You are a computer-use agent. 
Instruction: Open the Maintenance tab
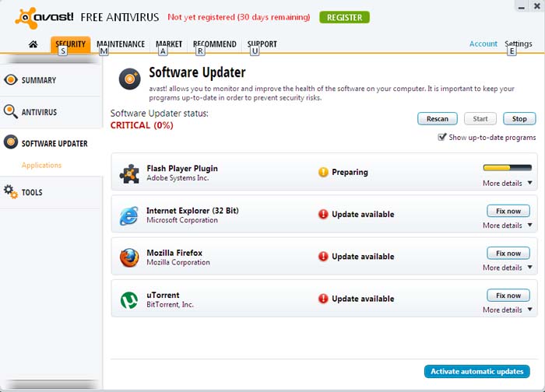point(121,44)
